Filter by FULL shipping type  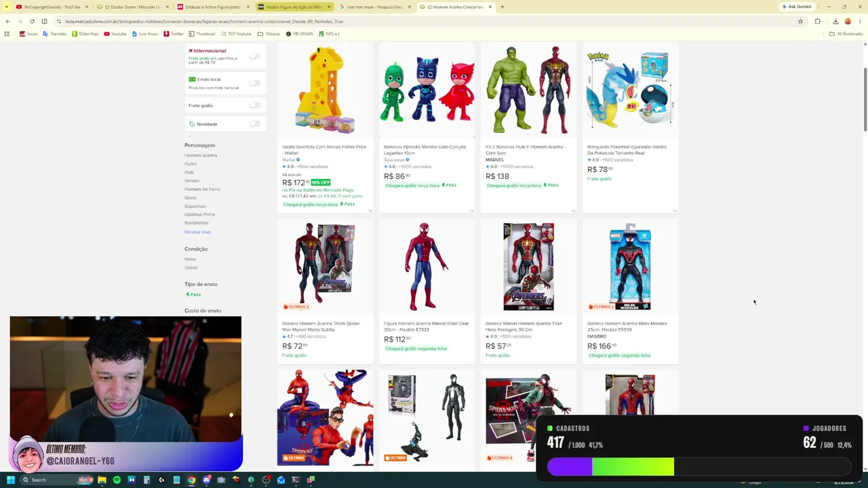coord(193,294)
